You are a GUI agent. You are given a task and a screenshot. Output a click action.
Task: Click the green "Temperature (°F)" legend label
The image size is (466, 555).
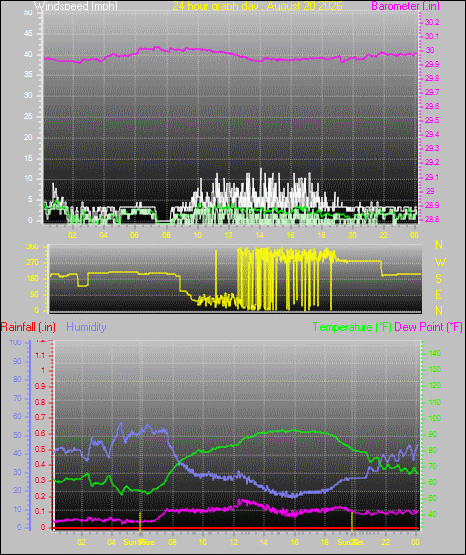coord(352,327)
